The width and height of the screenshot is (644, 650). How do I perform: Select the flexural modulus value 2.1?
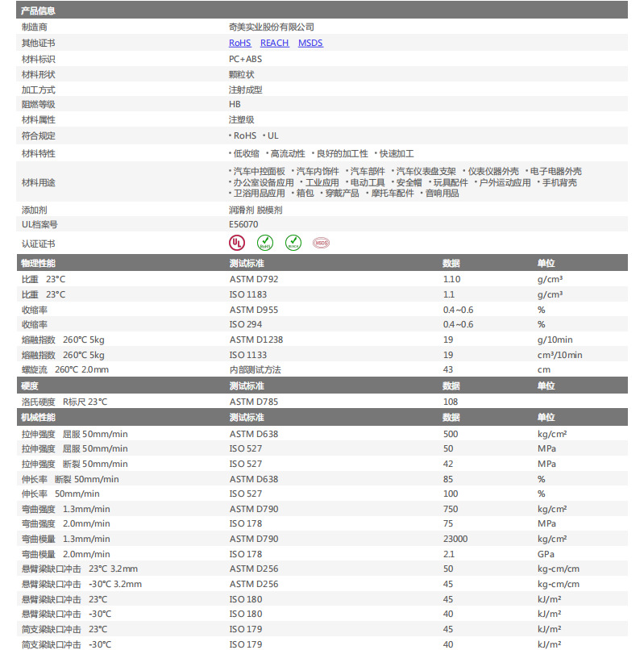pyautogui.click(x=449, y=555)
